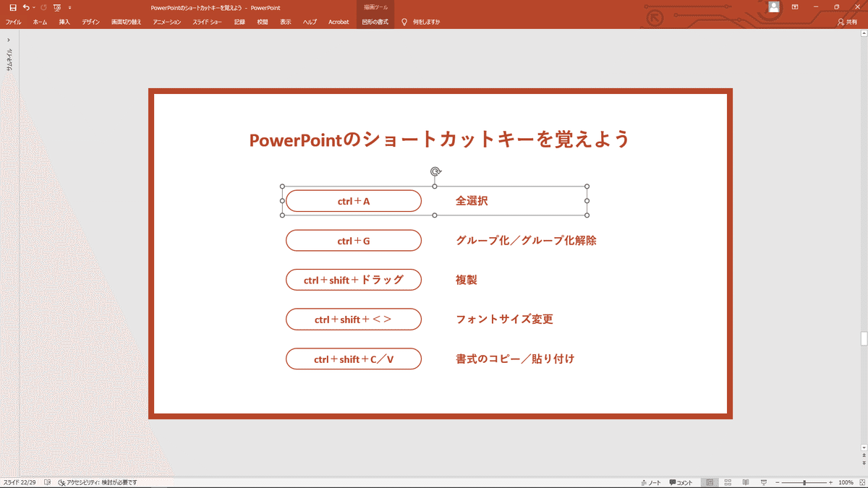Start slideshow from beginning icon
Screen dimensions: 868x488
coord(57,7)
